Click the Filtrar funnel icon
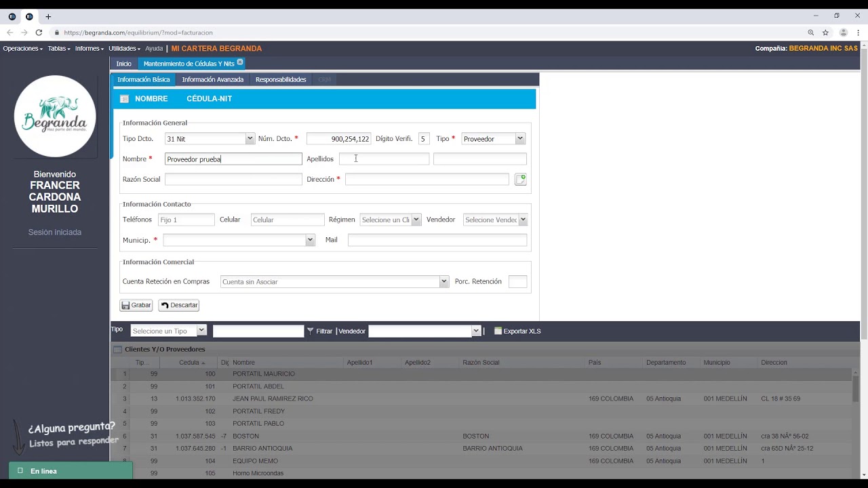The width and height of the screenshot is (868, 488). 311,331
